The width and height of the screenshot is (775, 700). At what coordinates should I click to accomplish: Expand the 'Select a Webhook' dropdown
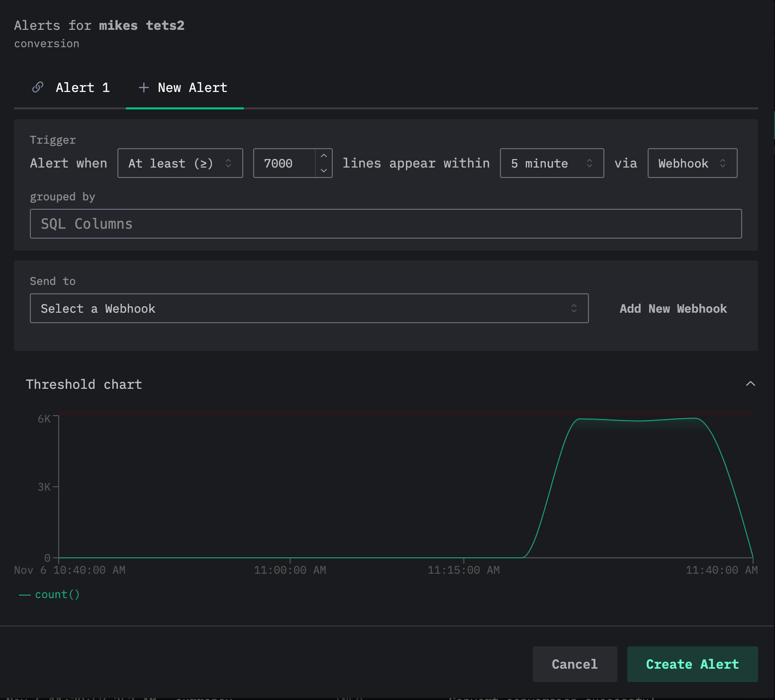pyautogui.click(x=309, y=308)
